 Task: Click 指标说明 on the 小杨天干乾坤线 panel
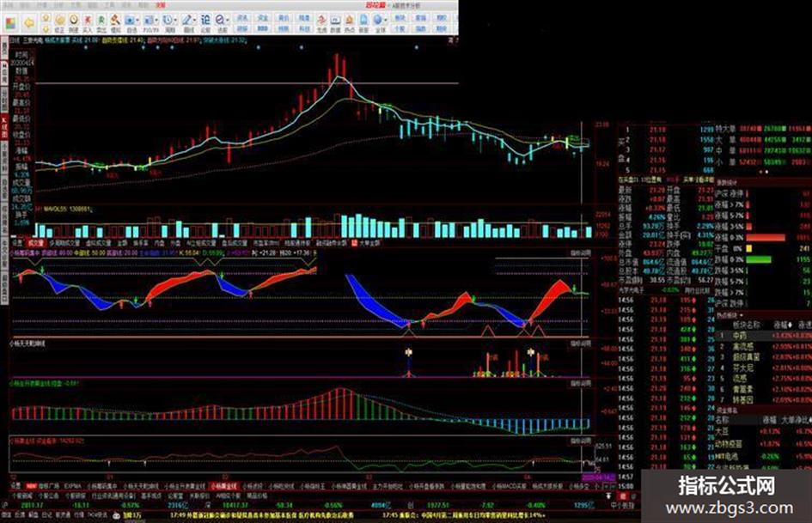pos(579,344)
